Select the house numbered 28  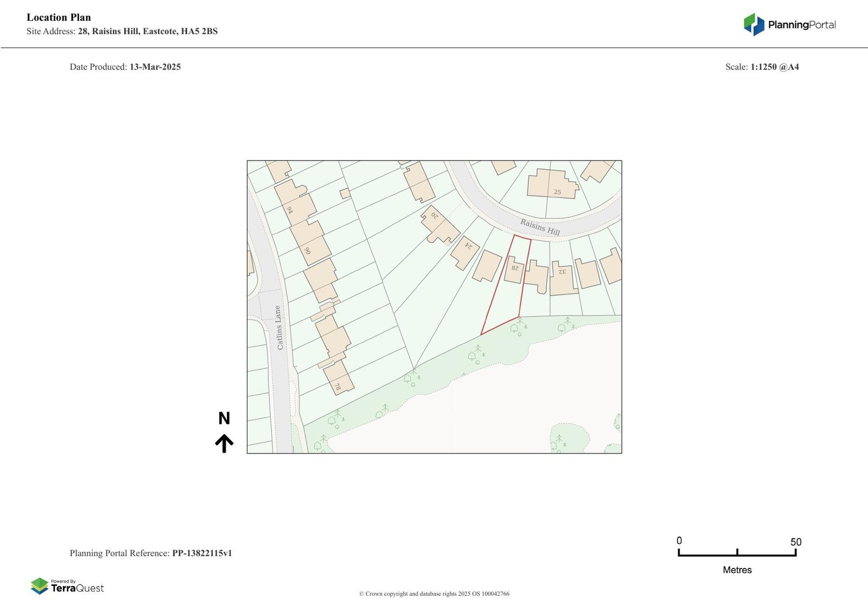click(x=514, y=268)
